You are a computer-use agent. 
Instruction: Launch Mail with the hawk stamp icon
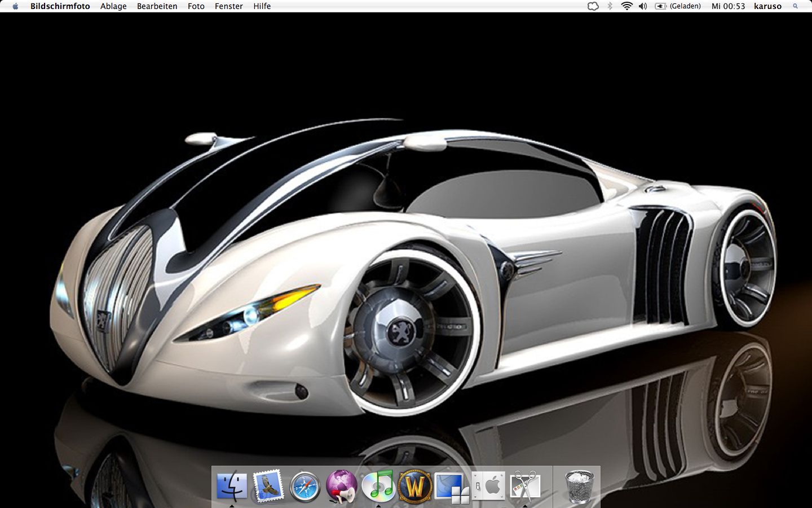pos(268,486)
